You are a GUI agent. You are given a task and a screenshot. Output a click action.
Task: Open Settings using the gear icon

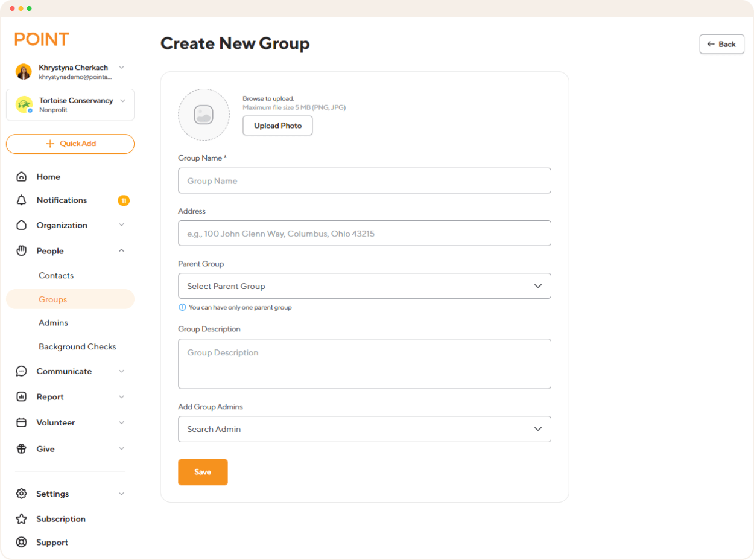coord(21,494)
